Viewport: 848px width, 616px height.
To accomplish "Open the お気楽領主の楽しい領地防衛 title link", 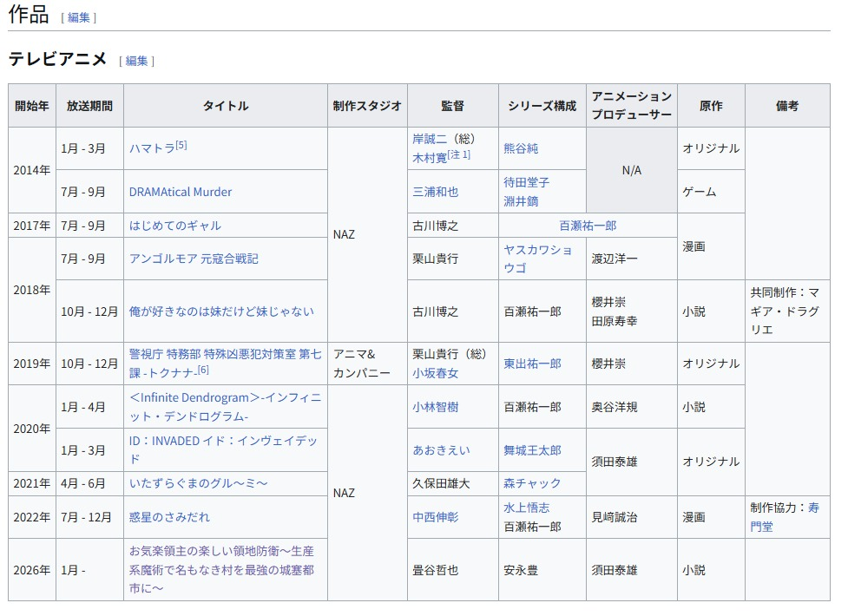I will click(x=221, y=570).
